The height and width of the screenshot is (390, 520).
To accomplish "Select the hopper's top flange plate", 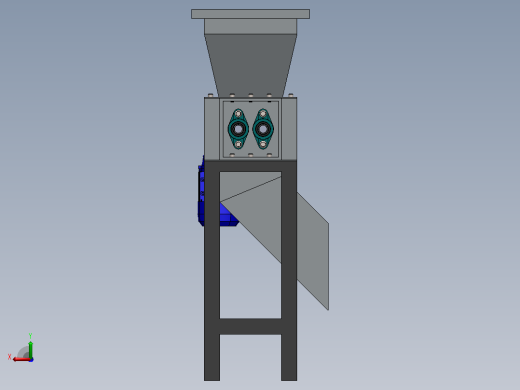I will [250, 14].
